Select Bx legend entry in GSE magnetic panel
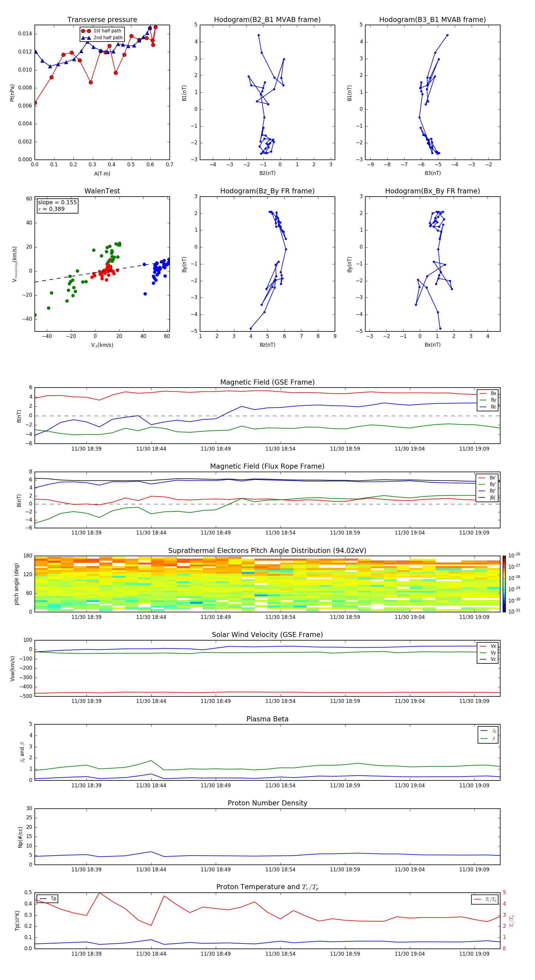Viewport: 535px width, 980px height. [488, 393]
